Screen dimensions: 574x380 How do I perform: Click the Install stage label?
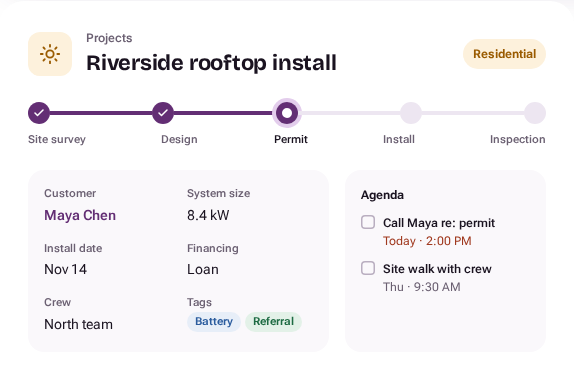pos(399,139)
